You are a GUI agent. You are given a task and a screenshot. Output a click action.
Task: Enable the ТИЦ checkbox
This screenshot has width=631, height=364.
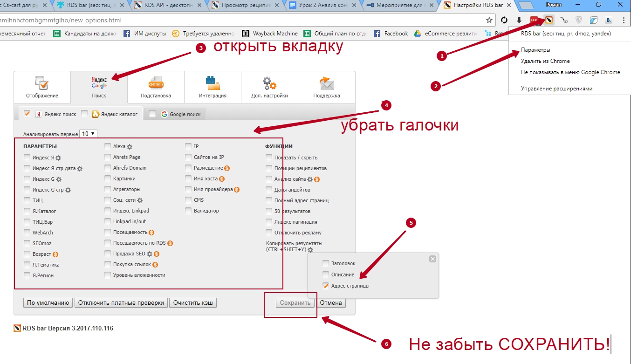coord(27,200)
